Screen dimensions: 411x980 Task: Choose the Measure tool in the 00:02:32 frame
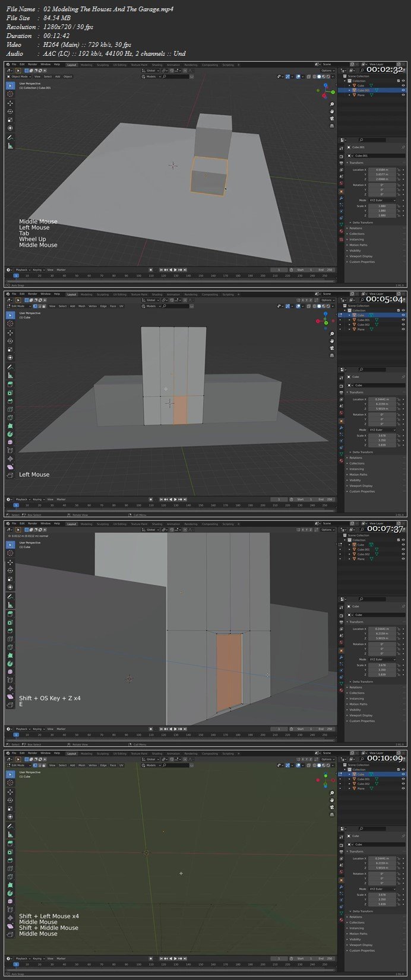coord(10,146)
